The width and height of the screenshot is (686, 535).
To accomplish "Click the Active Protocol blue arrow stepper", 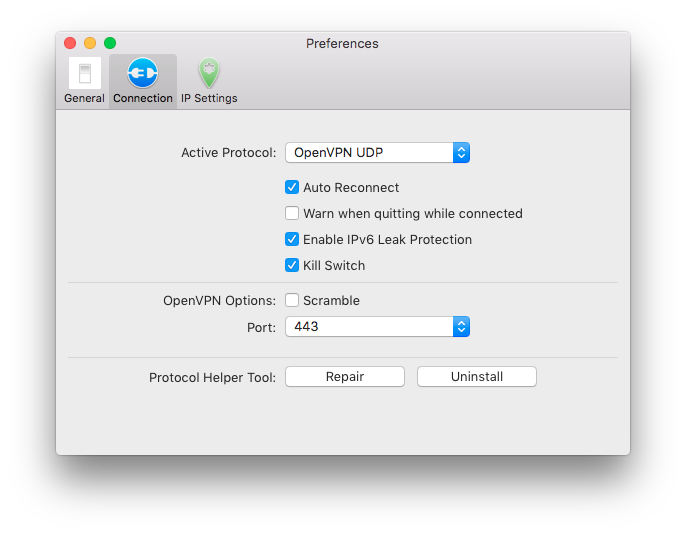I will (461, 153).
